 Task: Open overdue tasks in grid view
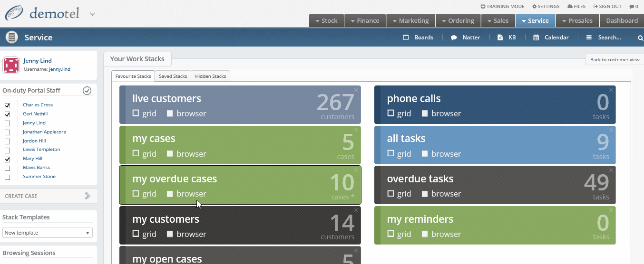pos(400,194)
